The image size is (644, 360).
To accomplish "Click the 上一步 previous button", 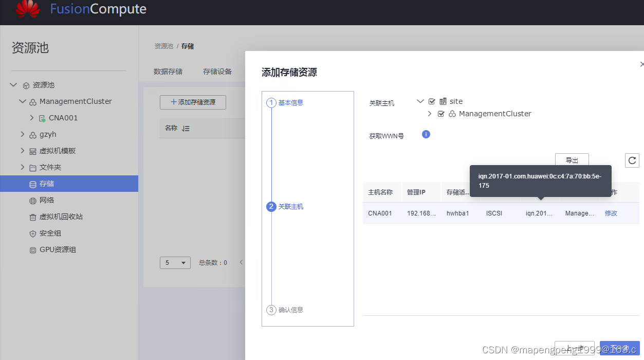I will [575, 348].
